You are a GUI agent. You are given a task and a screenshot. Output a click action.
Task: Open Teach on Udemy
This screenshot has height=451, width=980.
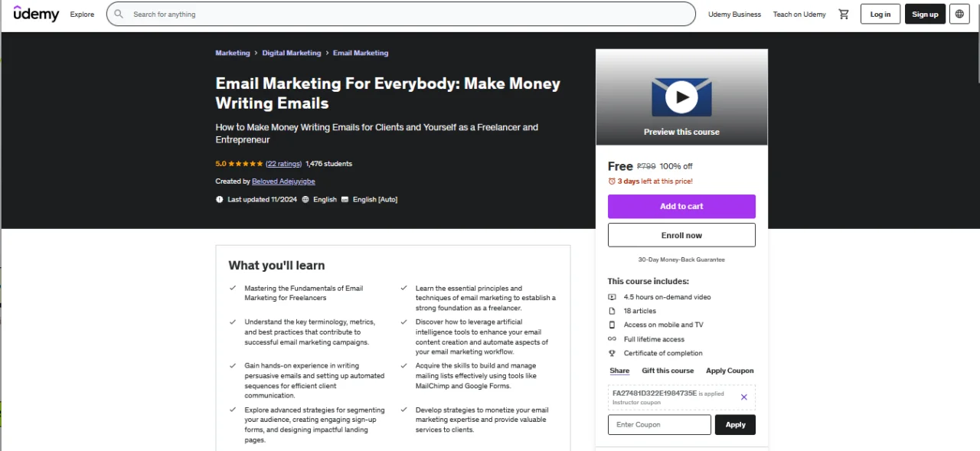coord(799,15)
